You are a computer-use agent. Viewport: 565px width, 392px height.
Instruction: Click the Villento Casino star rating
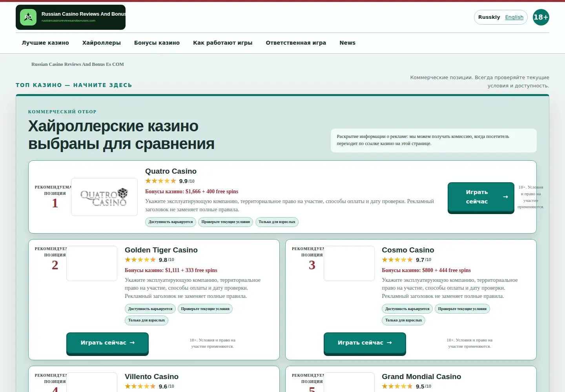(140, 387)
